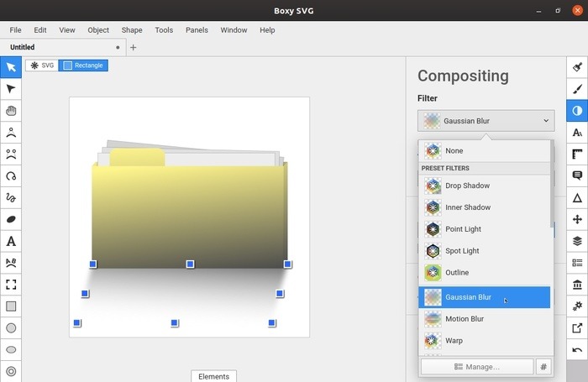
Task: Select the Circle shape tool
Action: point(11,328)
